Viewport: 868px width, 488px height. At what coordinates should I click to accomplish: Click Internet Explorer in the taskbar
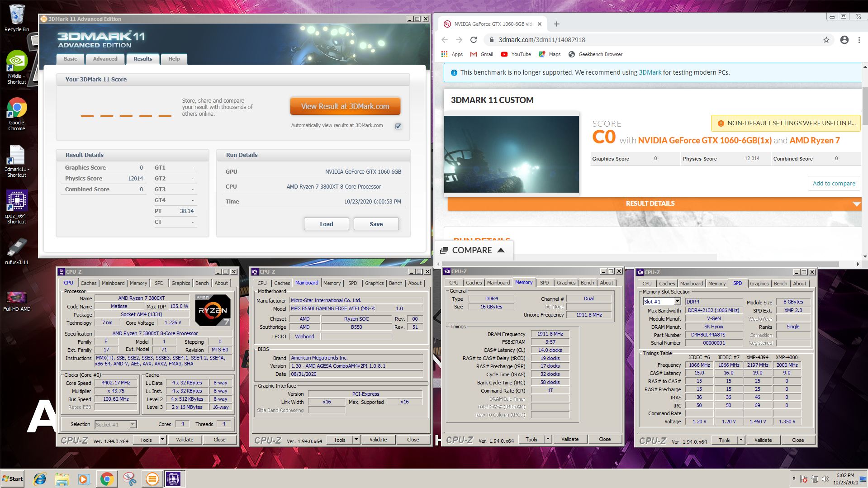pos(40,479)
